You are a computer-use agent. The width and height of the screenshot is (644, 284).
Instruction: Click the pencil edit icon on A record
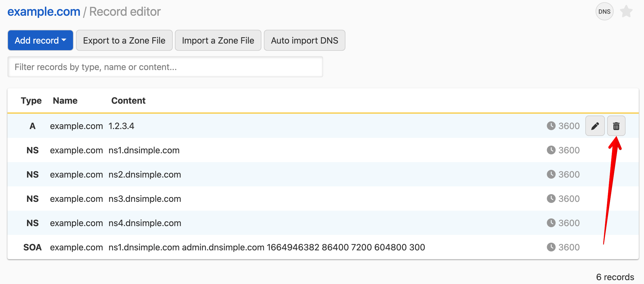(595, 126)
